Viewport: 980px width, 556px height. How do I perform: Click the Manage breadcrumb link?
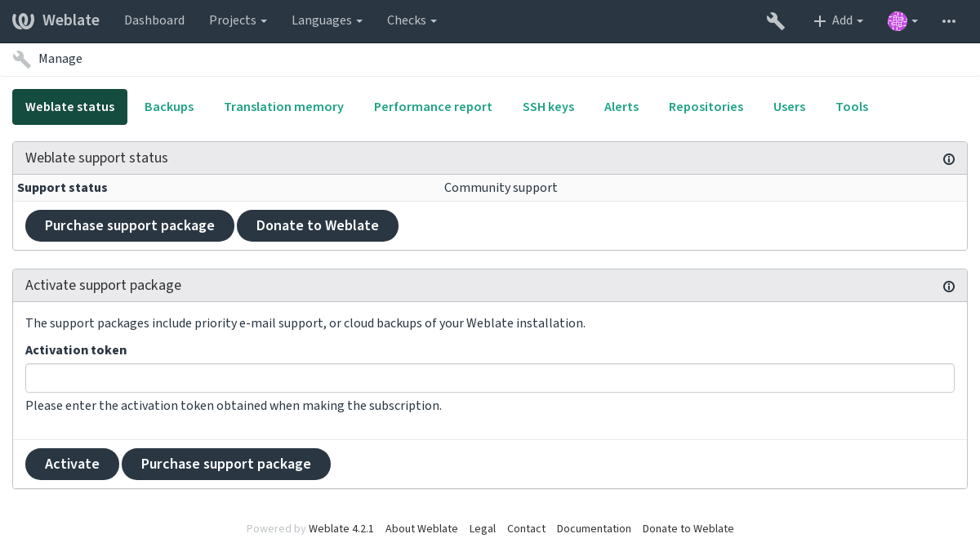click(60, 59)
